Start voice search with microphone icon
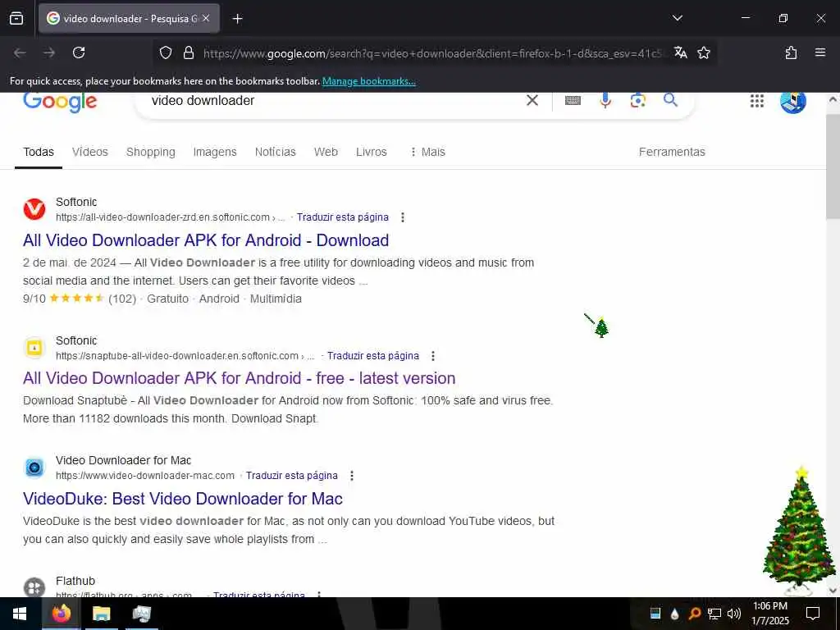 tap(605, 100)
